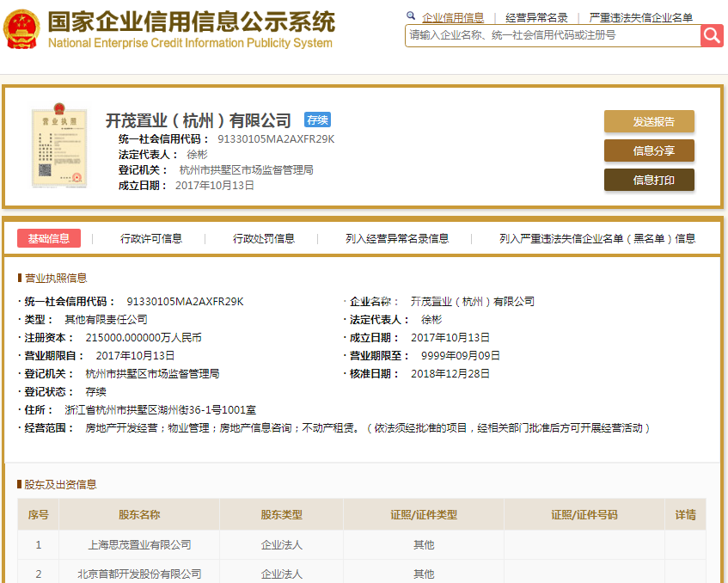The height and width of the screenshot is (583, 728).
Task: Click the site title 国家企业信用信息公示系统
Action: [x=192, y=21]
